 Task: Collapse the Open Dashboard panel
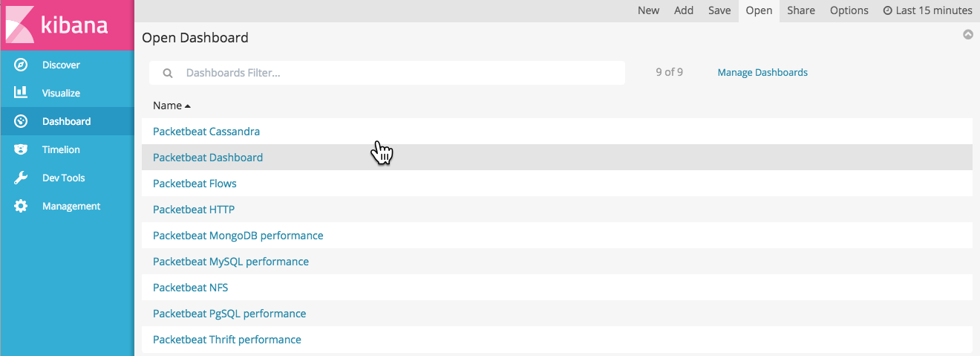(968, 34)
